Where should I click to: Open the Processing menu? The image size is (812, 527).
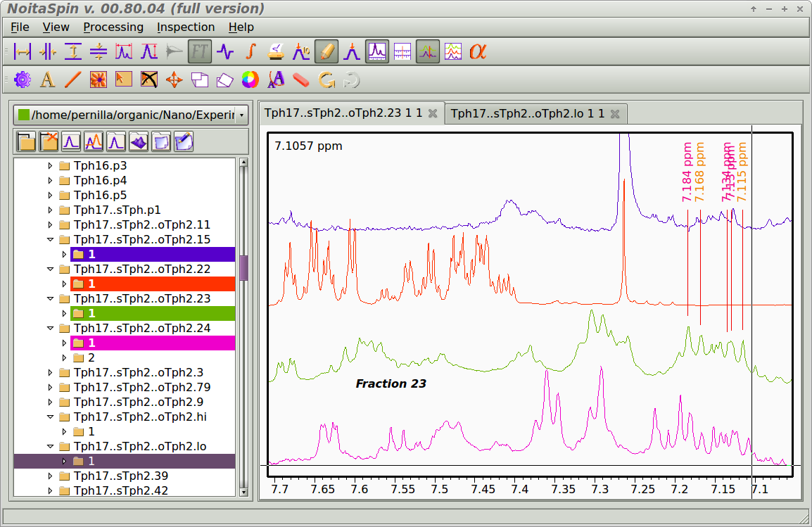(113, 27)
